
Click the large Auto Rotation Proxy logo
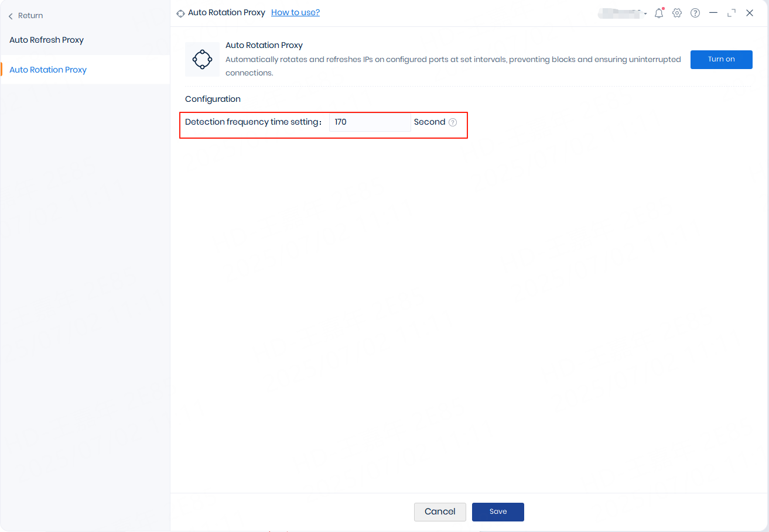pyautogui.click(x=202, y=59)
